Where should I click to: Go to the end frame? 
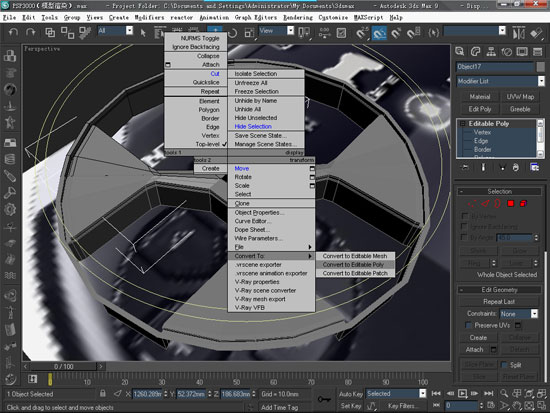tap(489, 393)
